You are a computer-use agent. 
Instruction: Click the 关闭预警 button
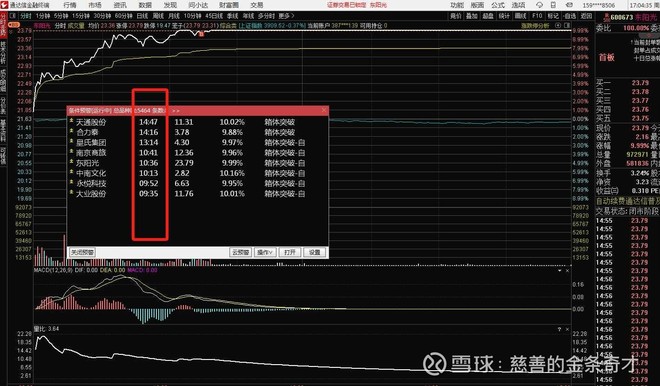(82, 252)
